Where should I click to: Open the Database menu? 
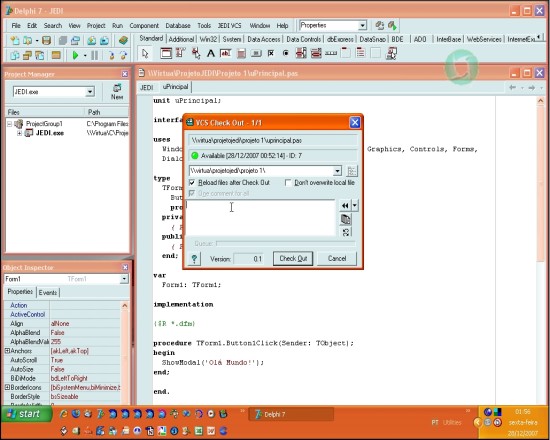(x=178, y=26)
